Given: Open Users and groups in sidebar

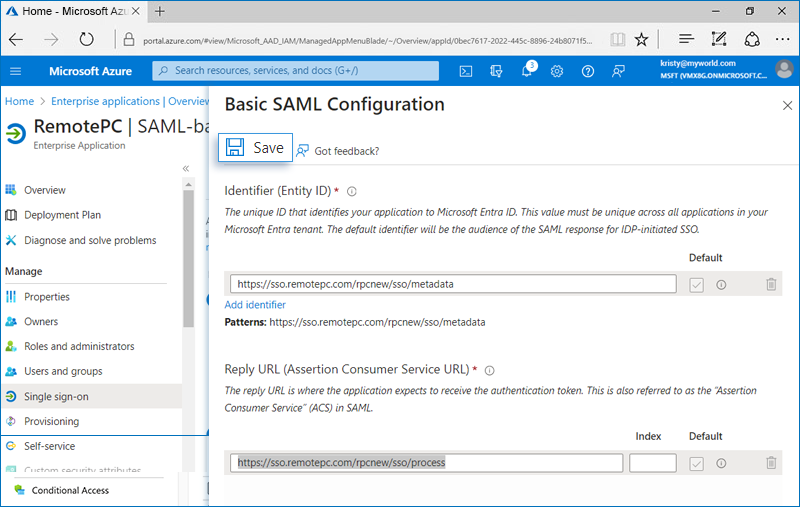Looking at the screenshot, I should point(63,372).
